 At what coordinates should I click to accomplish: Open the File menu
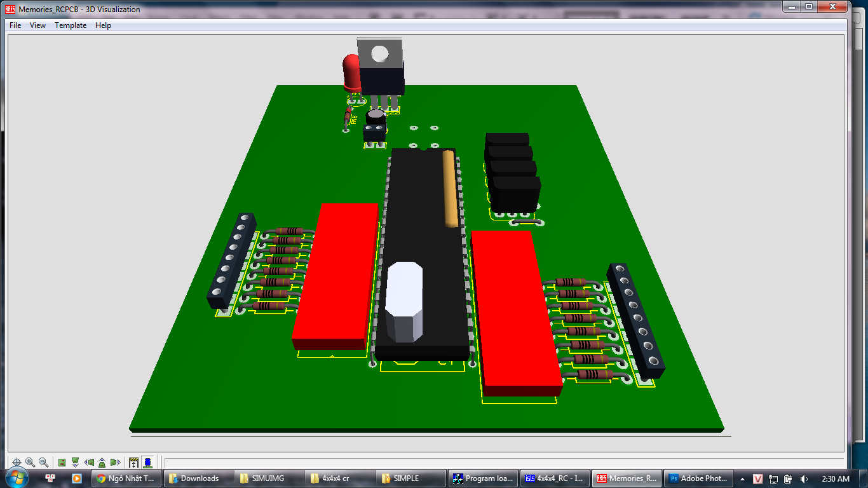15,25
